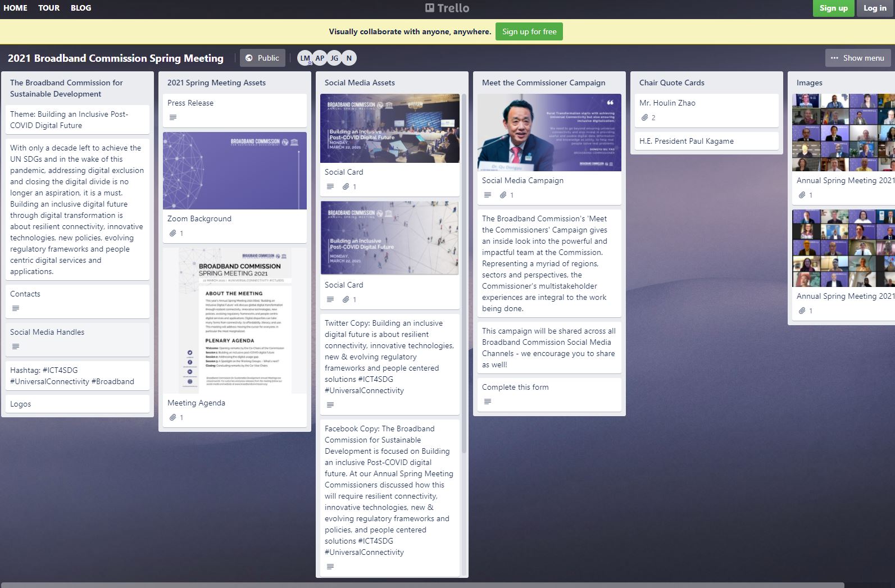Click the board title 2021 Broadband Commission Spring Meeting

[x=116, y=58]
